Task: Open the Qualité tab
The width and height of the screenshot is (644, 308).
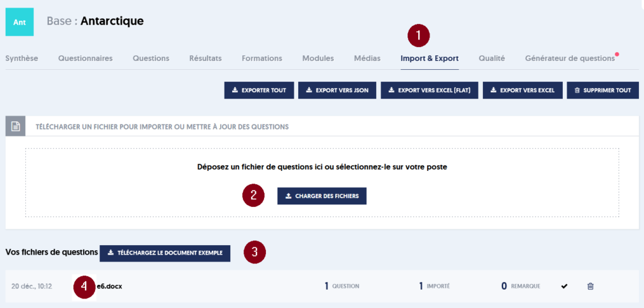Action: [492, 58]
